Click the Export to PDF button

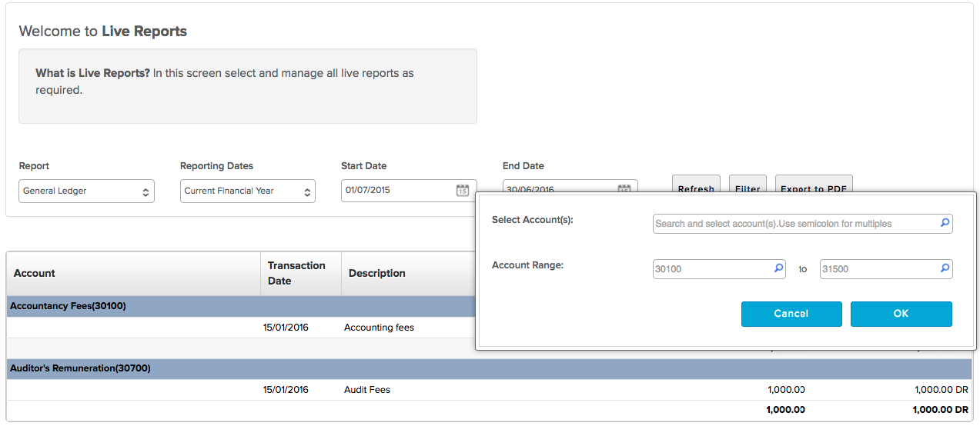(x=814, y=185)
